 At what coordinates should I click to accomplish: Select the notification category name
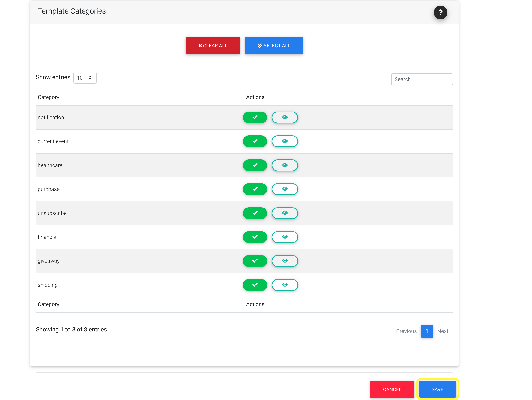(x=51, y=117)
